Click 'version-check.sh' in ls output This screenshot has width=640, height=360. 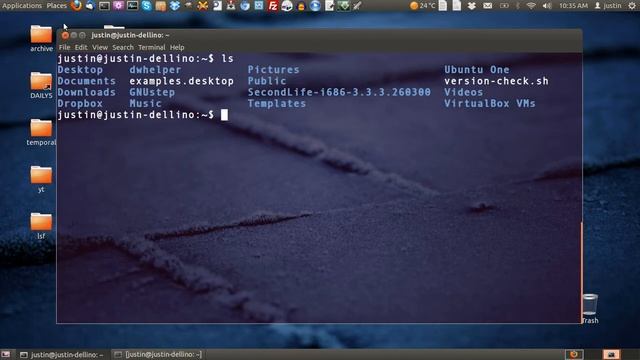click(x=496, y=81)
